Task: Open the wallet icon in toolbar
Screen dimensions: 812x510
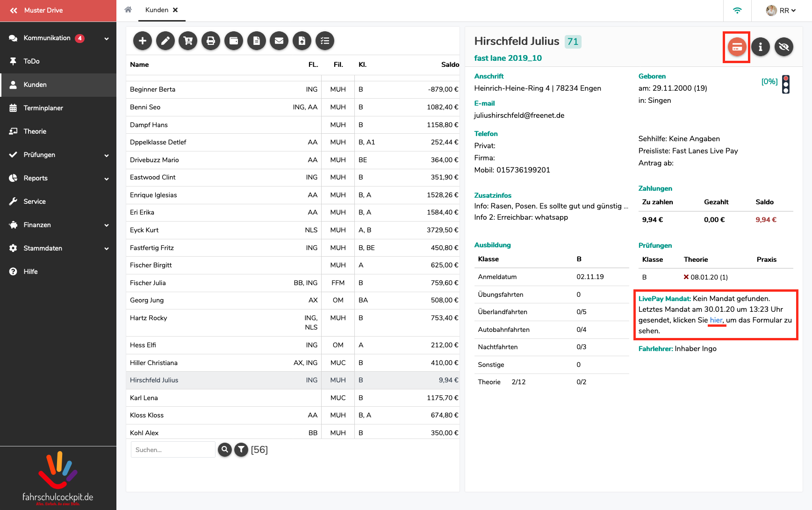Action: coord(234,41)
